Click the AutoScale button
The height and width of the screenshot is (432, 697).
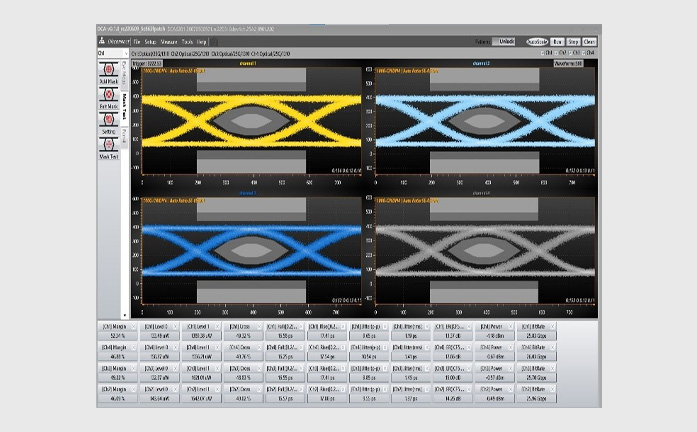pos(537,42)
